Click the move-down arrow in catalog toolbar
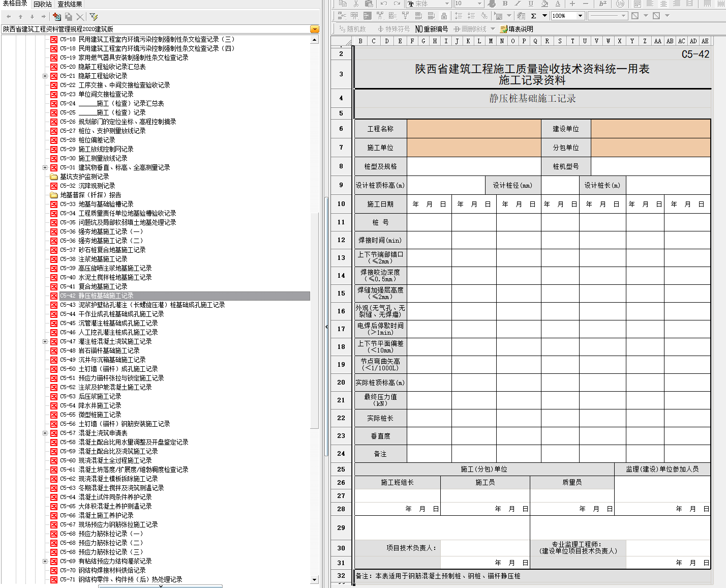Viewport: 726px width, 588px height. 32,17
